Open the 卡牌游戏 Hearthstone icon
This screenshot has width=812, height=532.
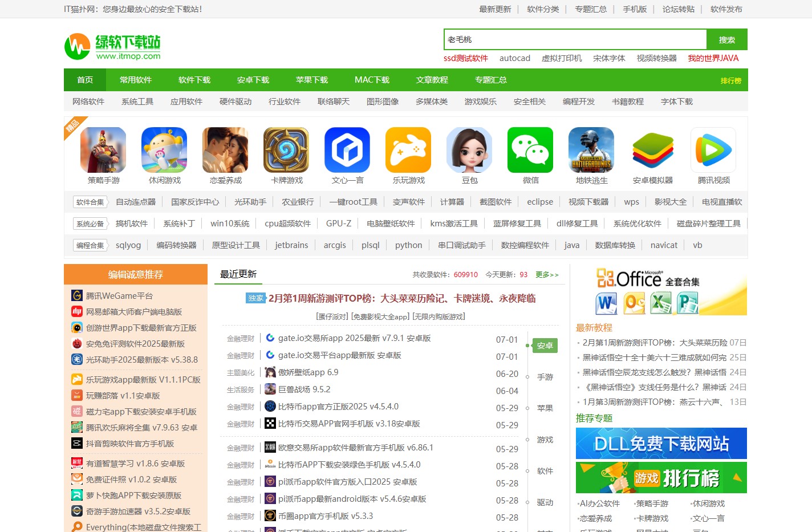(x=286, y=150)
